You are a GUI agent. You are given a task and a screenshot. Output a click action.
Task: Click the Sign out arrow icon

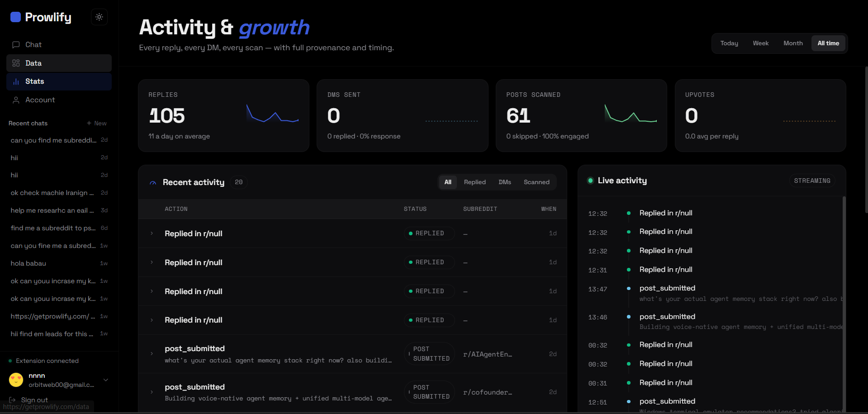pyautogui.click(x=13, y=400)
